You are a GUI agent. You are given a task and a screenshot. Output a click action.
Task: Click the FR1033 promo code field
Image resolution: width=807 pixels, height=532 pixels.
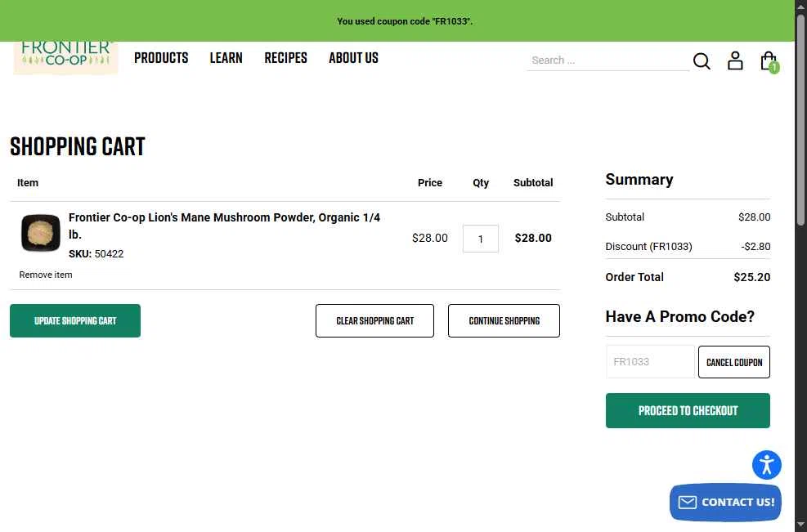650,362
